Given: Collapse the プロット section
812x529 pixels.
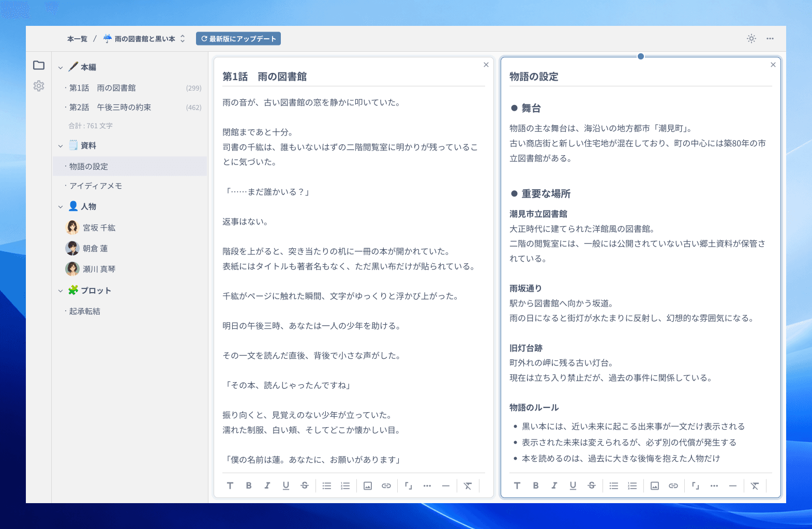Looking at the screenshot, I should 61,291.
